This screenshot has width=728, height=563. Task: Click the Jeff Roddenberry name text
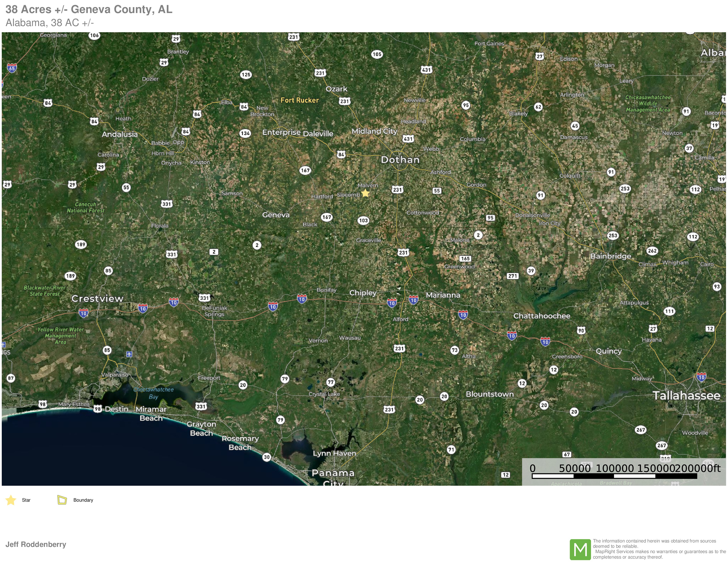click(x=36, y=544)
